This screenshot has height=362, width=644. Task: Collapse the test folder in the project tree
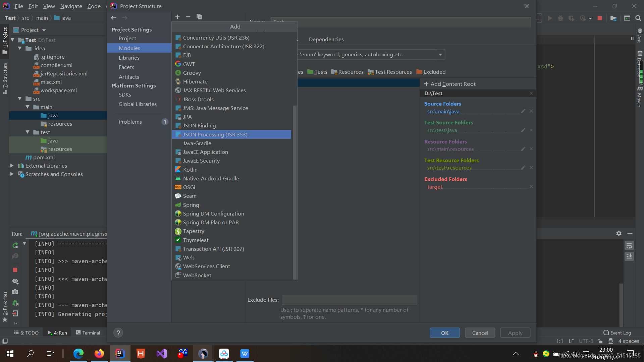(28, 132)
